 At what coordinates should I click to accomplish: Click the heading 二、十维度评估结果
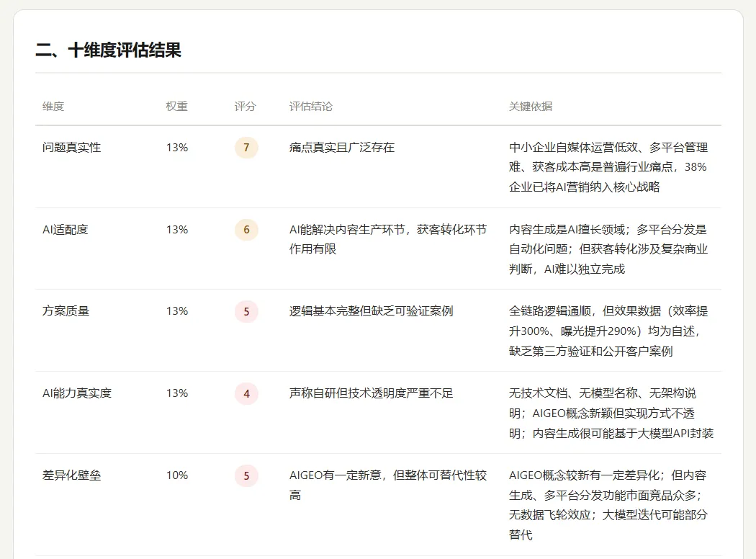109,50
